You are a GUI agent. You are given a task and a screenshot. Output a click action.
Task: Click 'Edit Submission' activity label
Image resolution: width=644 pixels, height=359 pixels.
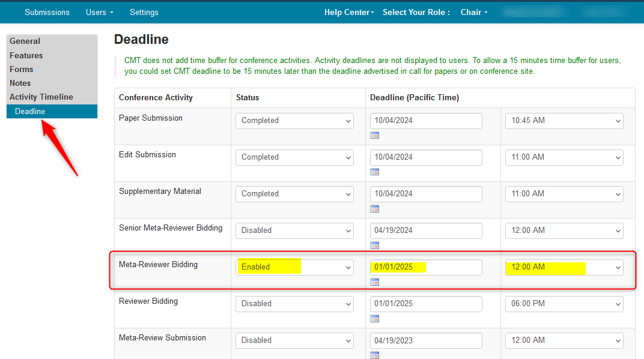pos(147,155)
